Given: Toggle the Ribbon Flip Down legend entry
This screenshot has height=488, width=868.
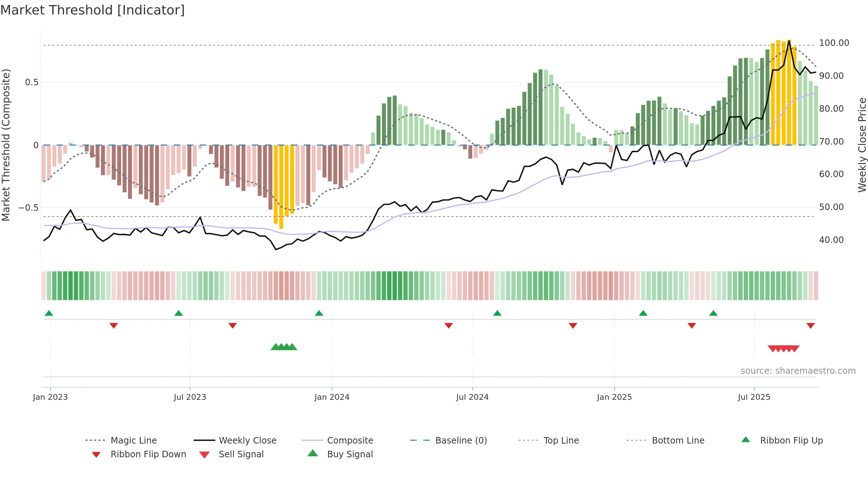Looking at the screenshot, I should (139, 454).
